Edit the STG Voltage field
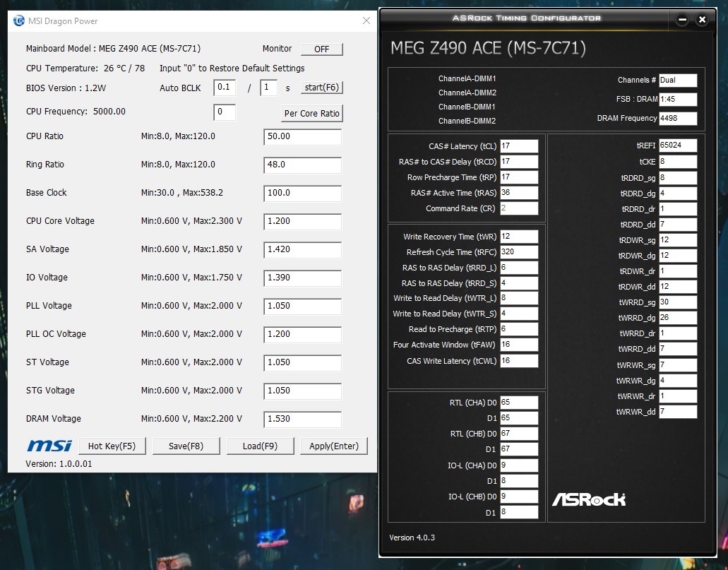Viewport: 728px width, 570px height. (303, 391)
